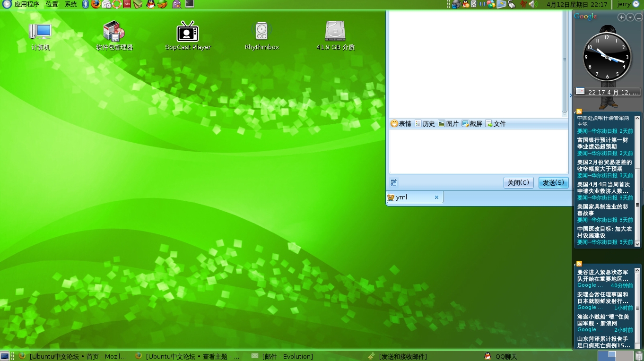
Task: Open headline 美国2月份贸易逆差的收窄幅度大于预期
Action: point(604,165)
